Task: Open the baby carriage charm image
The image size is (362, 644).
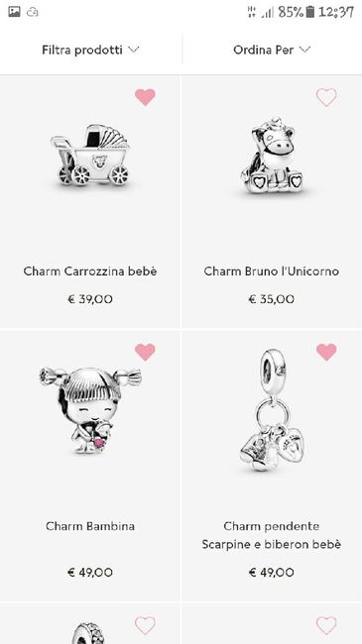Action: [x=90, y=157]
